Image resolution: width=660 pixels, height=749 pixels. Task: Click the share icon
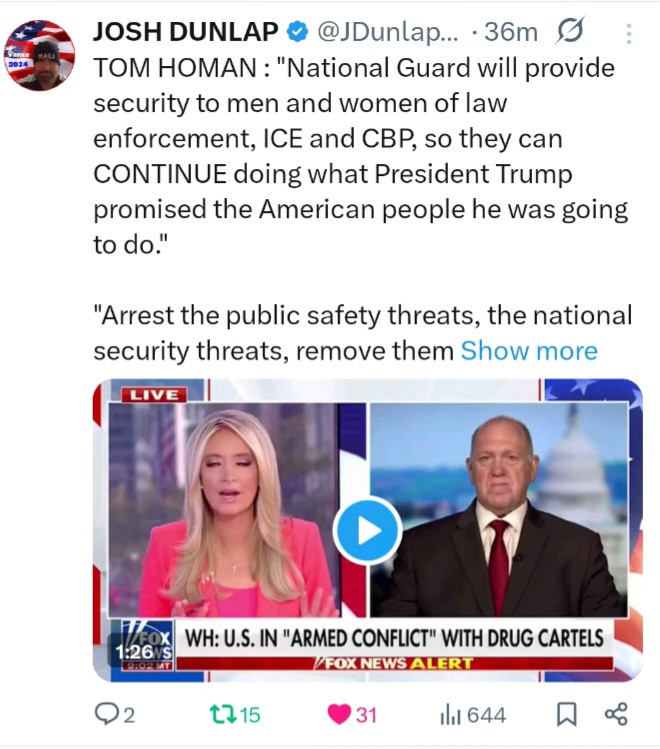pos(616,715)
